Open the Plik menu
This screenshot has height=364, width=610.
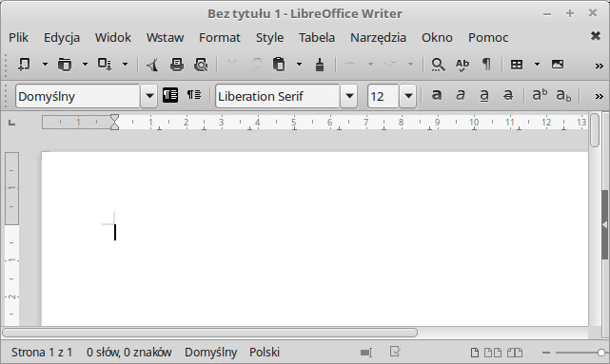pos(18,38)
